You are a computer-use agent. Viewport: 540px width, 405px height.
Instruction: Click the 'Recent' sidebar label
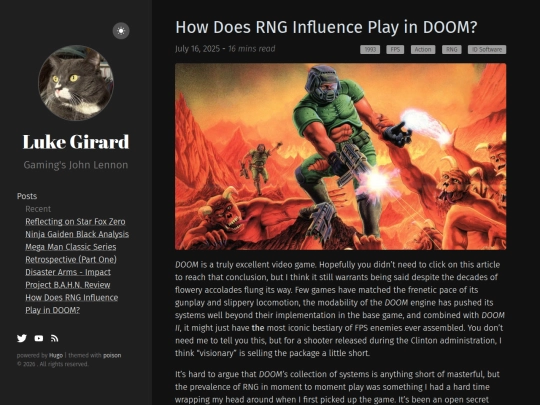pyautogui.click(x=38, y=209)
